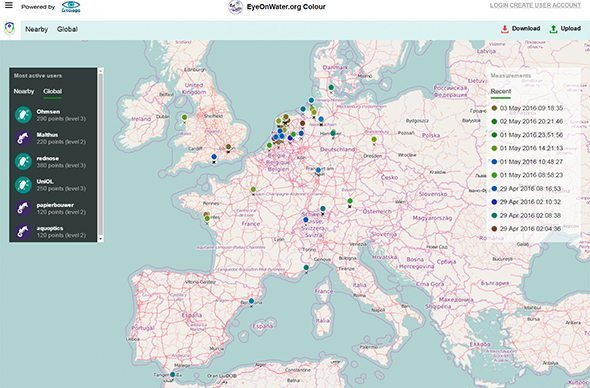Click username aquoptics in users list
The width and height of the screenshot is (590, 388).
coord(50,228)
